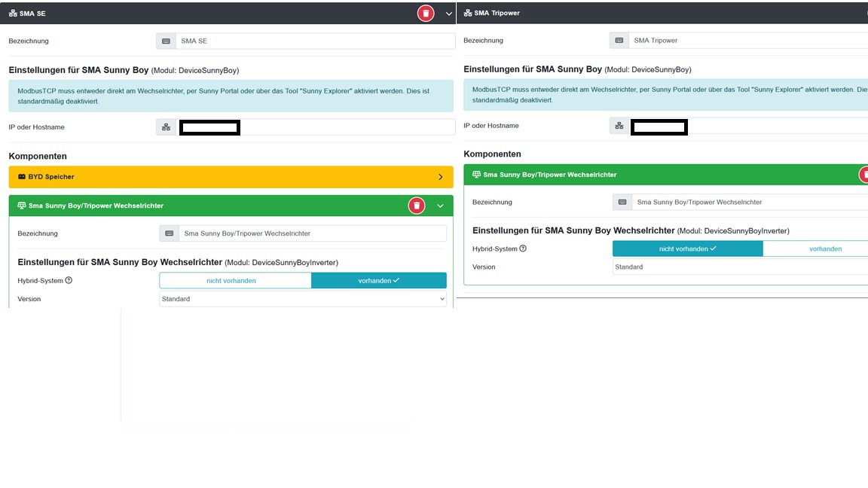The width and height of the screenshot is (868, 488).
Task: Click right Sma Sunny Boy/Tripower Wechselrichter green header
Action: 640,175
